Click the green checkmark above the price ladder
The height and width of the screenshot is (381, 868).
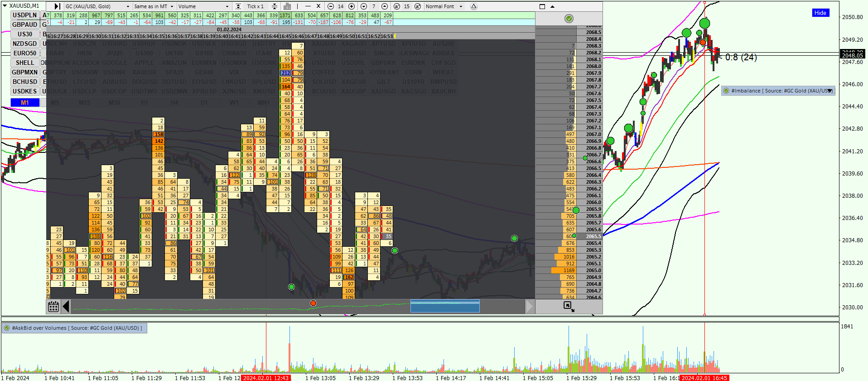[569, 19]
